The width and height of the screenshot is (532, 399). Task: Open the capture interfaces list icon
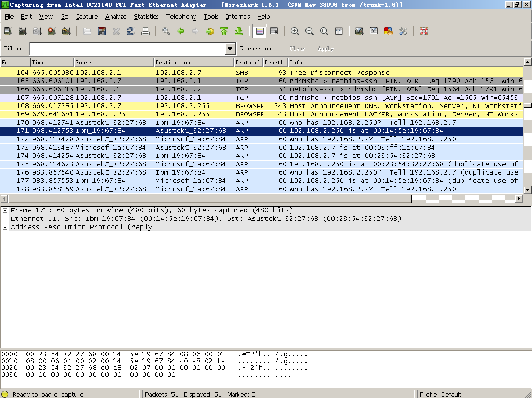(8, 32)
